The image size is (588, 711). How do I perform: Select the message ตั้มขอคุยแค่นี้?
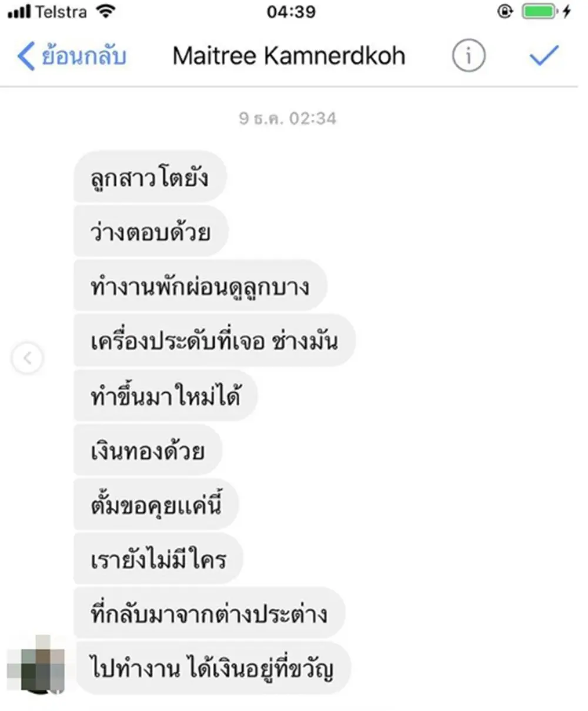156,505
